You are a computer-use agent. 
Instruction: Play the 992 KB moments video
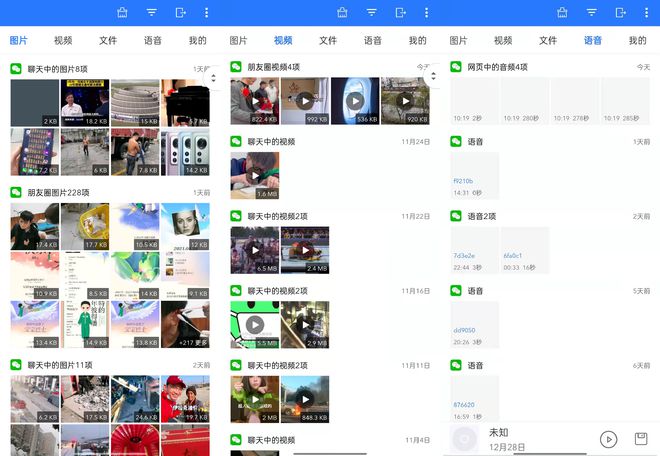tap(305, 101)
